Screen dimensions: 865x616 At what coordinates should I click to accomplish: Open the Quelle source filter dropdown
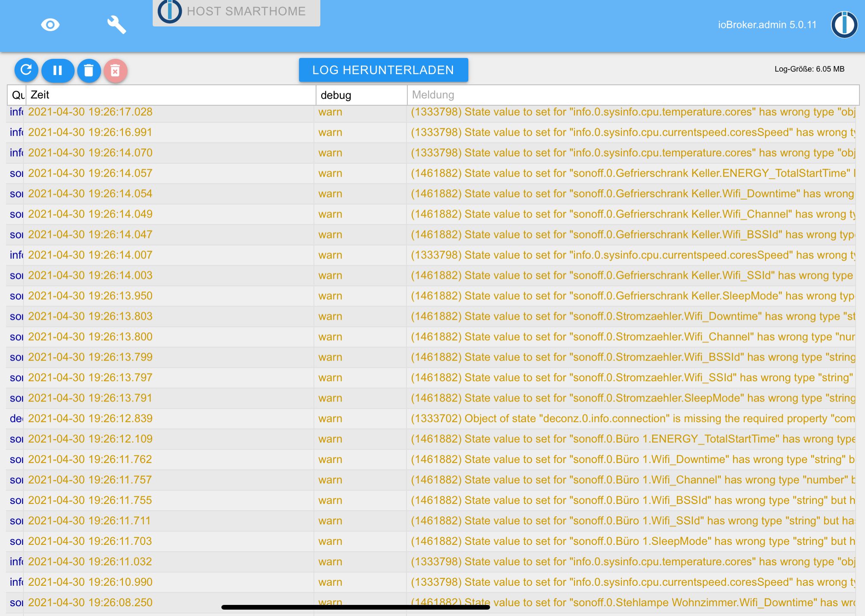click(x=17, y=95)
